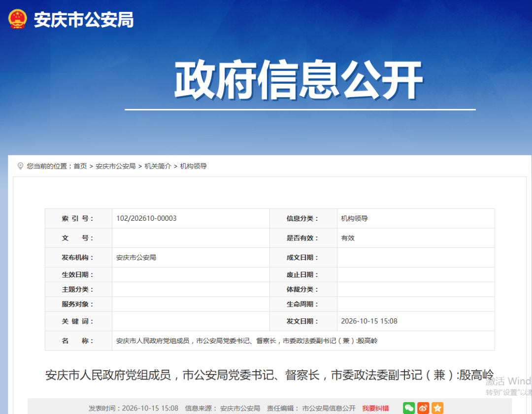
Task: Click 您当前的位置 breadcrumb label
Action: pos(49,166)
